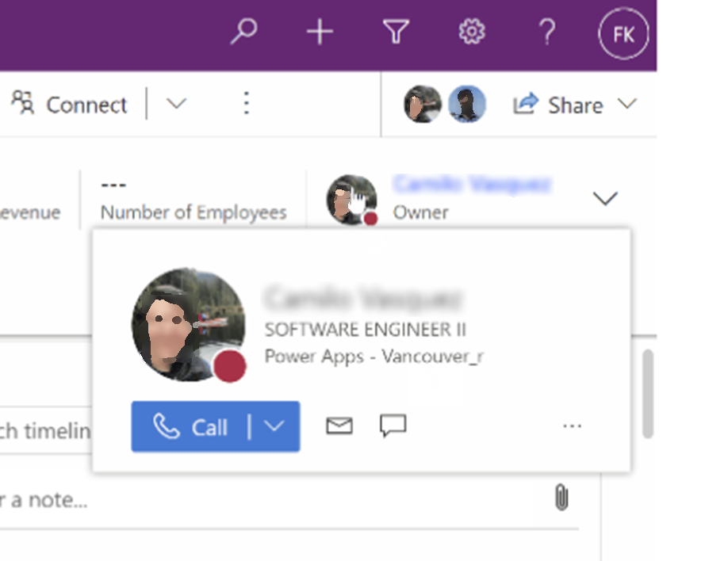The image size is (728, 561).
Task: Open more options ellipsis in profile card
Action: (572, 426)
